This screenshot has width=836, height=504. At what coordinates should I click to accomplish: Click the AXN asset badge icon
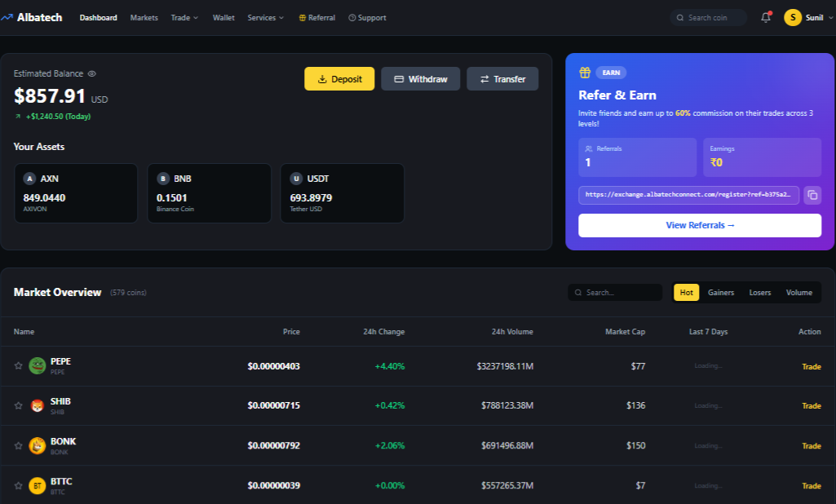pos(30,179)
